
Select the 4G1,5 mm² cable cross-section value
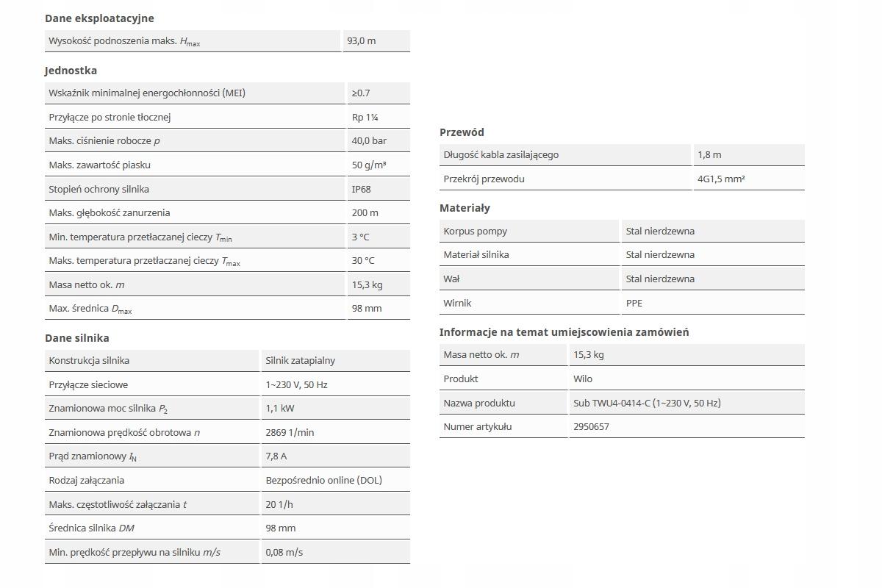pyautogui.click(x=721, y=179)
